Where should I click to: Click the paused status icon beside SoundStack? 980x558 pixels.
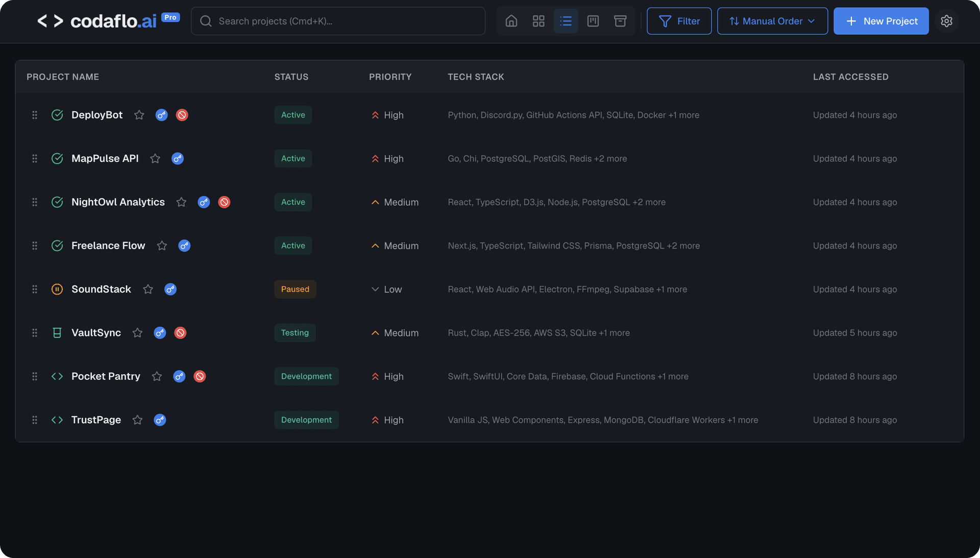coord(57,289)
